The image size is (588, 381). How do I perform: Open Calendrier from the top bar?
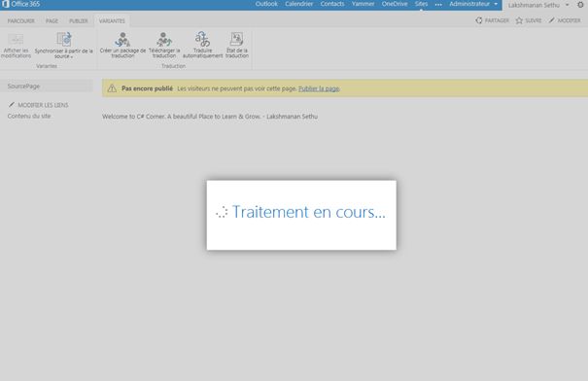299,4
